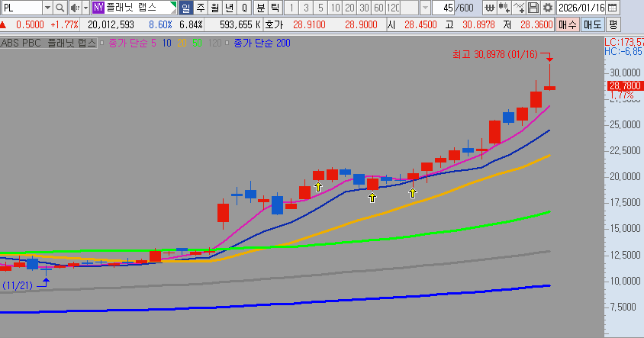This screenshot has width=644, height=338.
Task: Click the HC:-6,85 value
Action: point(623,51)
